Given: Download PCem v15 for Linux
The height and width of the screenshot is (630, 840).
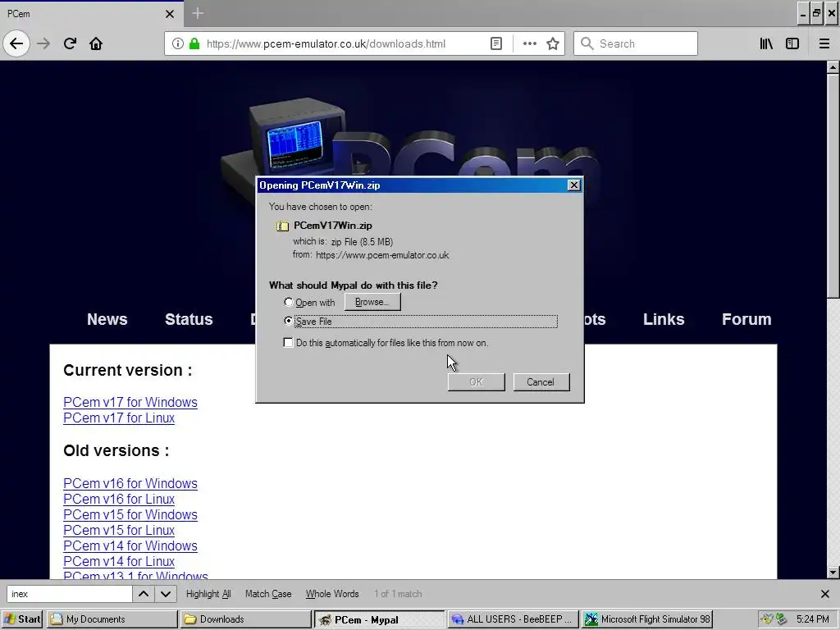Looking at the screenshot, I should click(119, 530).
